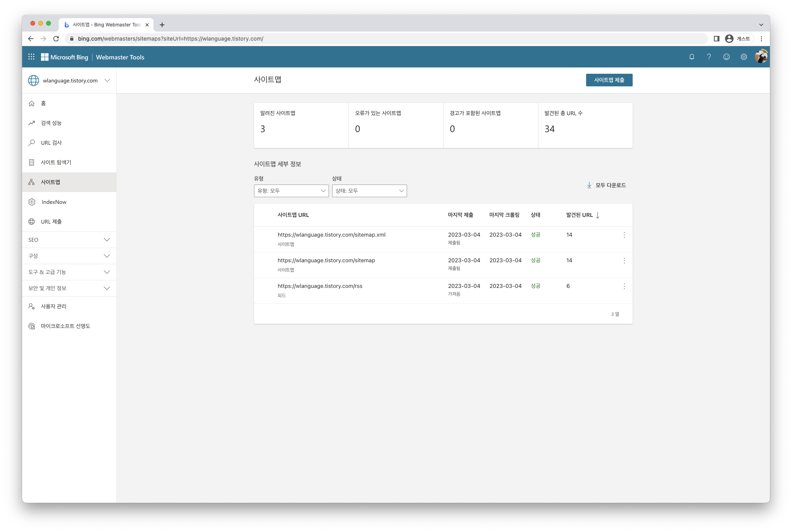Click the help question mark icon
Screen dimensions: 792x532
[x=709, y=57]
